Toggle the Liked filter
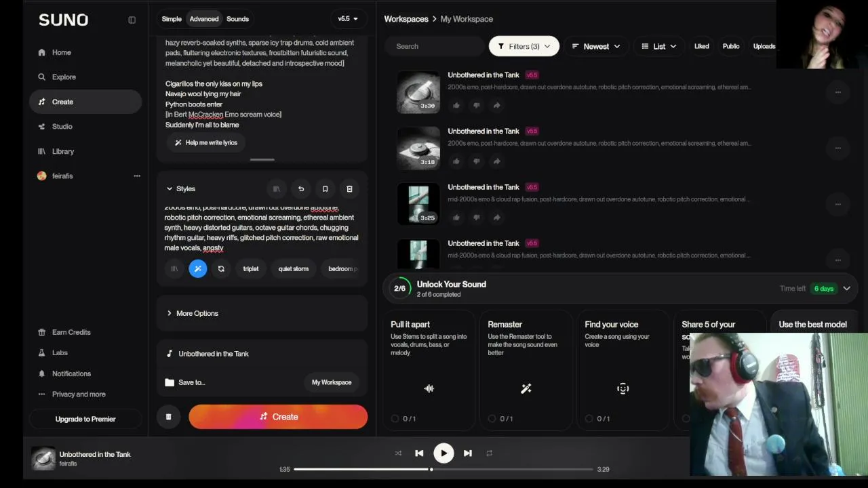The image size is (868, 488). (701, 46)
